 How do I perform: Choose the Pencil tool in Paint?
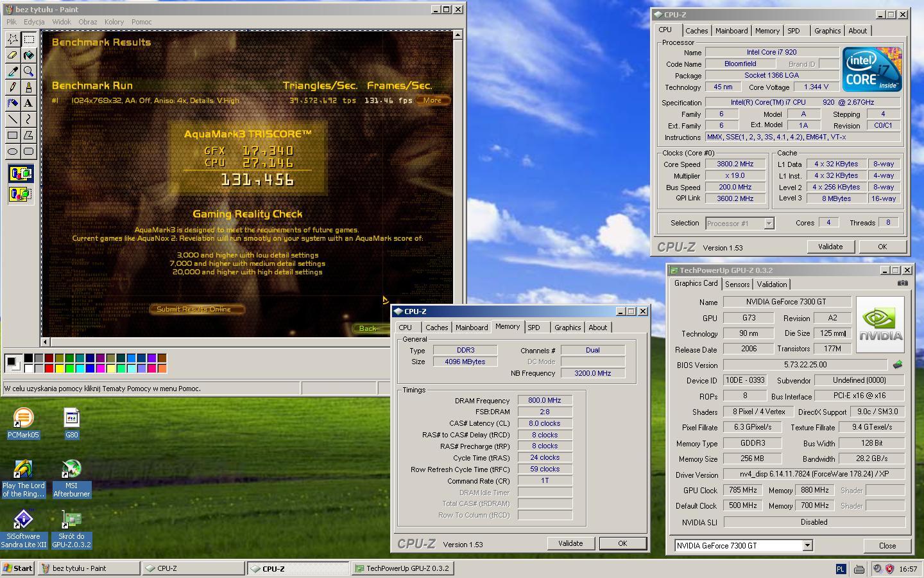(12, 87)
